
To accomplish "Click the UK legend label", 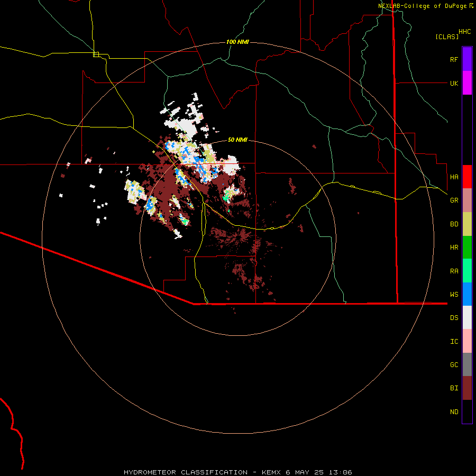I will 454,83.
